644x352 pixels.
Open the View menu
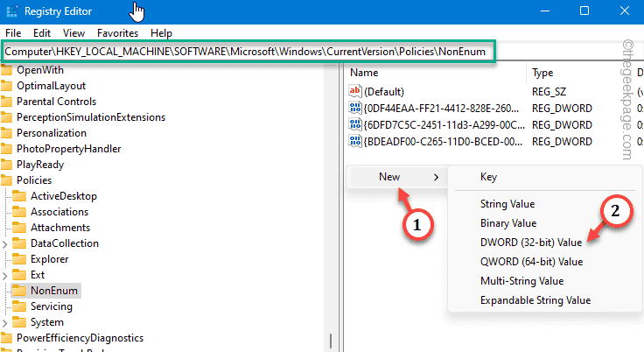[x=73, y=33]
